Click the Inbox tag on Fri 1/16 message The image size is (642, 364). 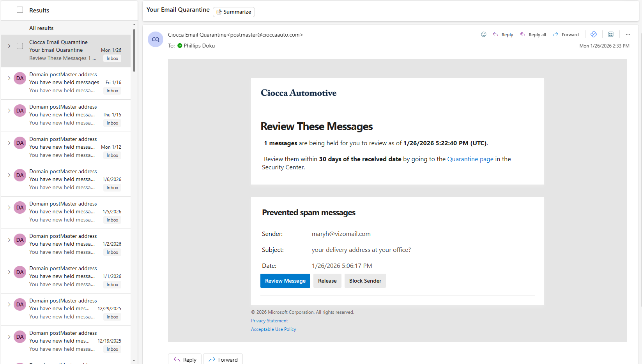112,91
